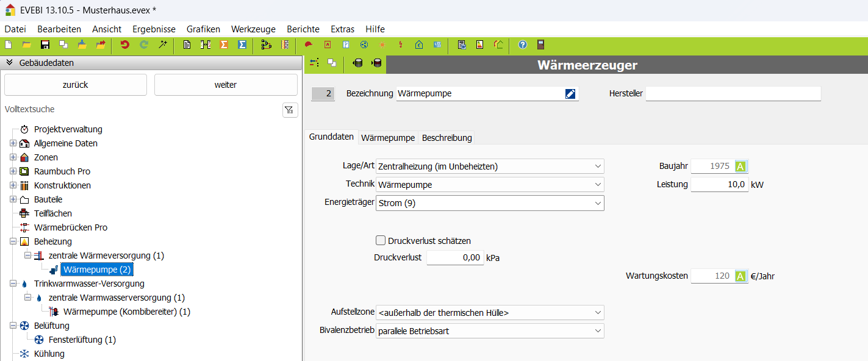
Task: Toggle the automatic 'A' button next to Baujahr
Action: coord(741,166)
